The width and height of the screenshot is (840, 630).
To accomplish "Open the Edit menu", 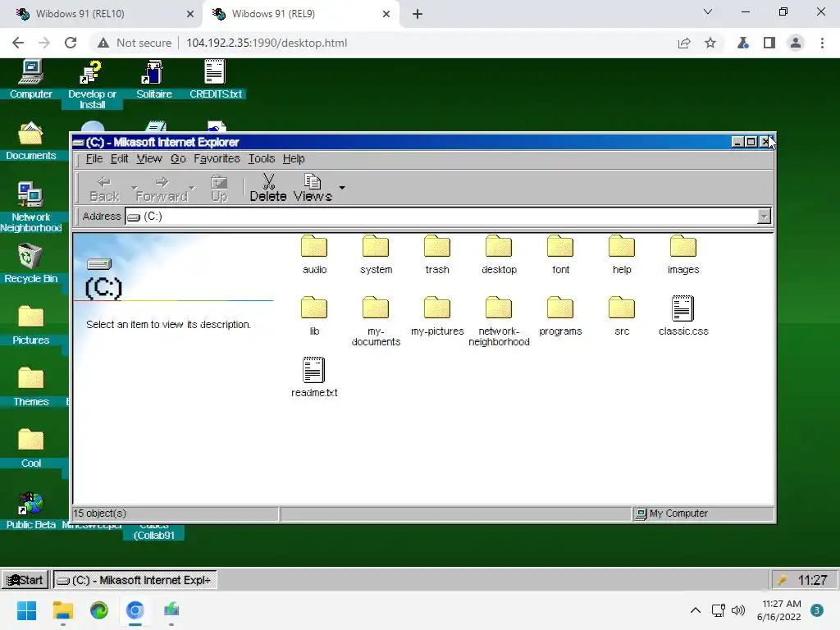I will [119, 158].
